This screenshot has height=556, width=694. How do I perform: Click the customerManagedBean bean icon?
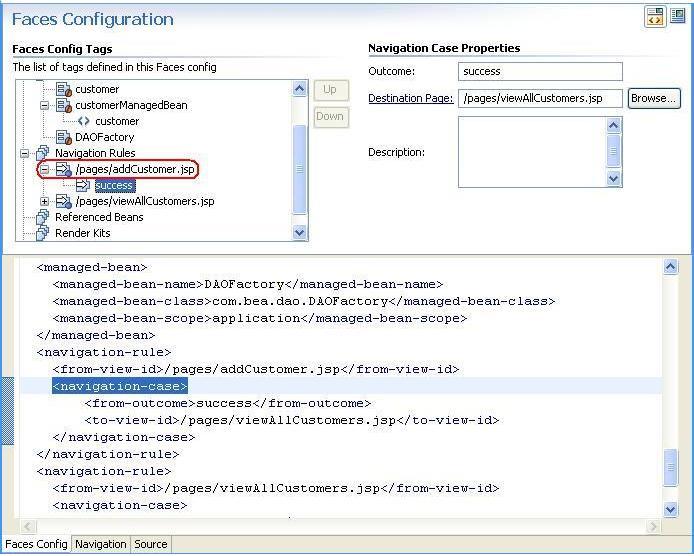pos(64,105)
